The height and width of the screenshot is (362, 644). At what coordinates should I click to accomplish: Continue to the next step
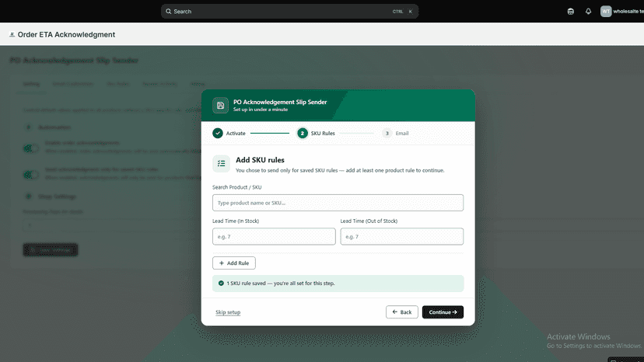pyautogui.click(x=443, y=312)
